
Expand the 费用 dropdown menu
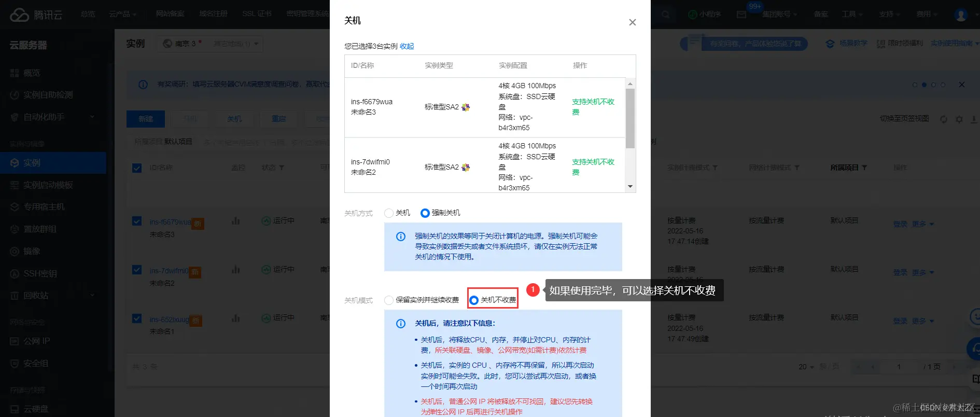pyautogui.click(x=927, y=14)
